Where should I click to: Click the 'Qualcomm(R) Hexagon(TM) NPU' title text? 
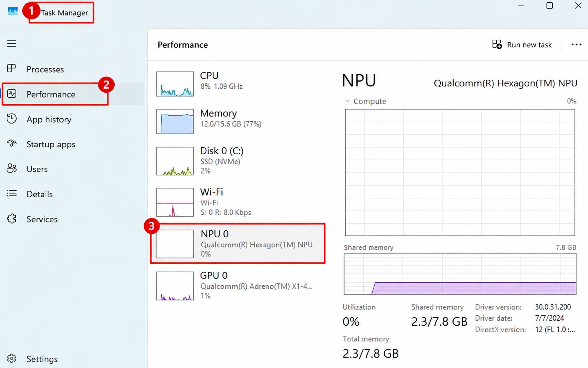click(506, 83)
